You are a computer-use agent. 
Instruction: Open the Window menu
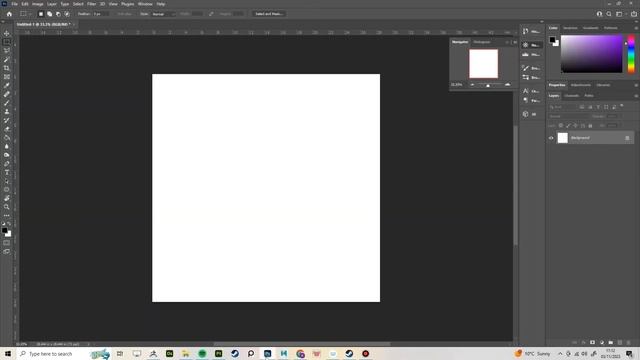click(x=145, y=4)
